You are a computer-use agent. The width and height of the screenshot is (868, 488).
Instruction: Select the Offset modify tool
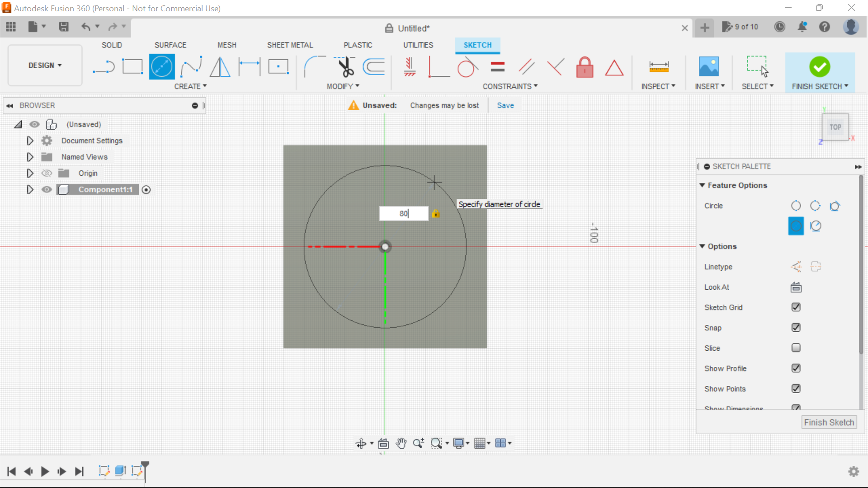[x=374, y=67]
